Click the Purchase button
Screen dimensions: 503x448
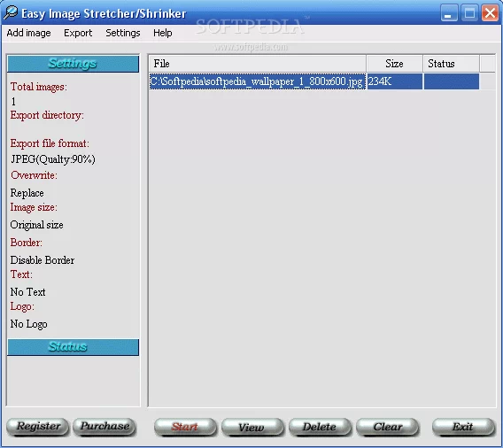point(104,427)
